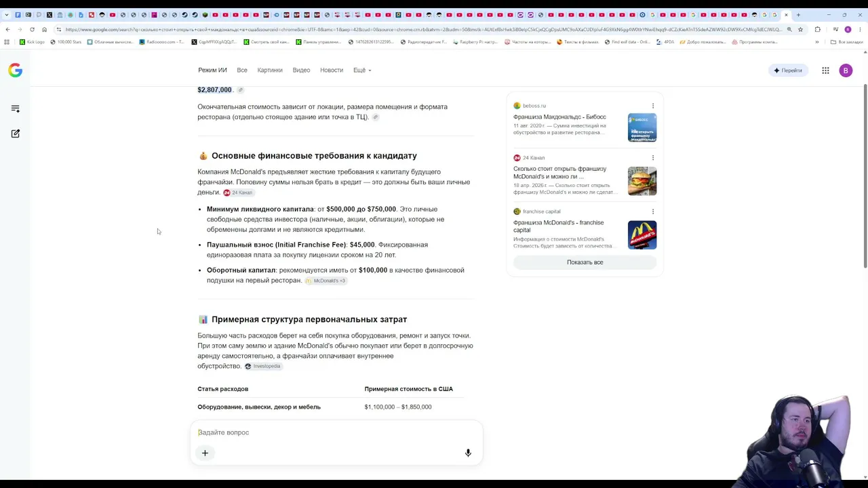Click Оборудование, вывески, декор и мебель row label
Screen dimensions: 868x488
(259, 407)
